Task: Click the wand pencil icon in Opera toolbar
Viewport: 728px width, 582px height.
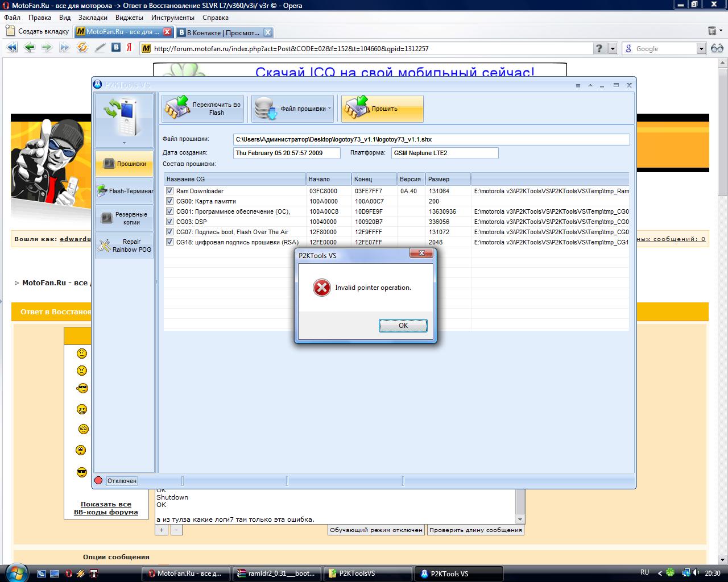Action: click(100, 48)
